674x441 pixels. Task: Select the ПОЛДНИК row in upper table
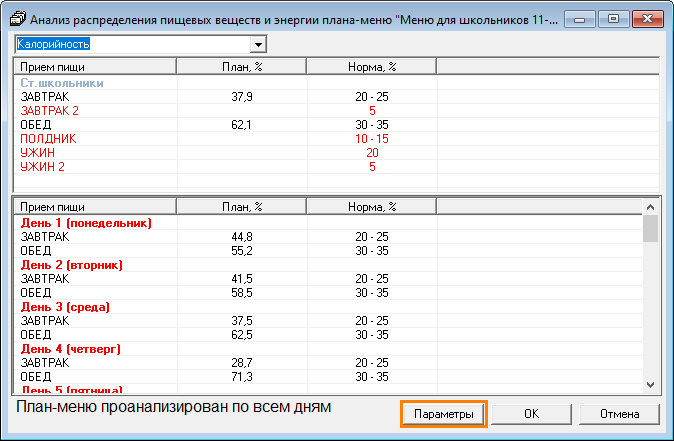click(48, 138)
